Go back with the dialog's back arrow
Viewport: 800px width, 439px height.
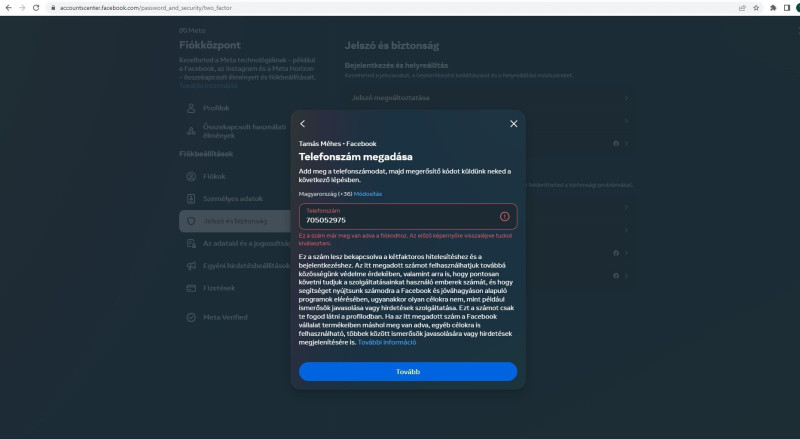tap(303, 124)
